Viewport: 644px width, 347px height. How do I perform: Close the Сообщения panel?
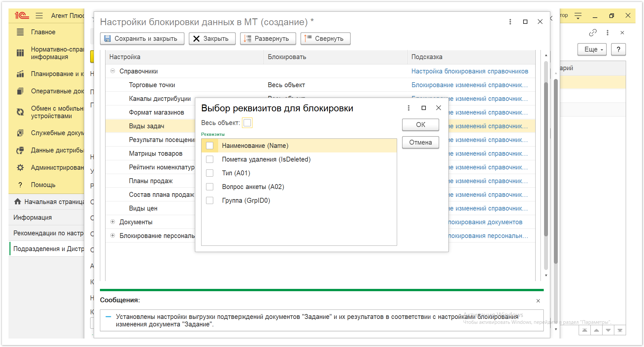pos(538,301)
